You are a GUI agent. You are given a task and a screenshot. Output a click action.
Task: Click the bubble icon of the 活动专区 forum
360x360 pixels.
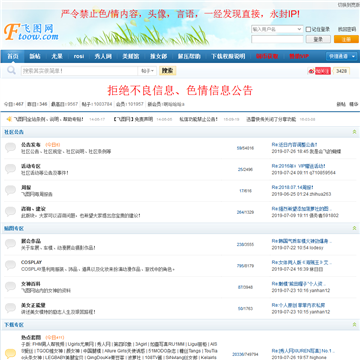pyautogui.click(x=10, y=169)
